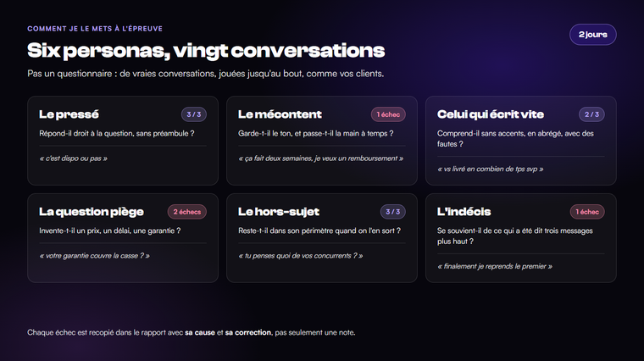Click the main title 'Six personas, vingt conversations'
The width and height of the screenshot is (644, 361).
tap(206, 51)
